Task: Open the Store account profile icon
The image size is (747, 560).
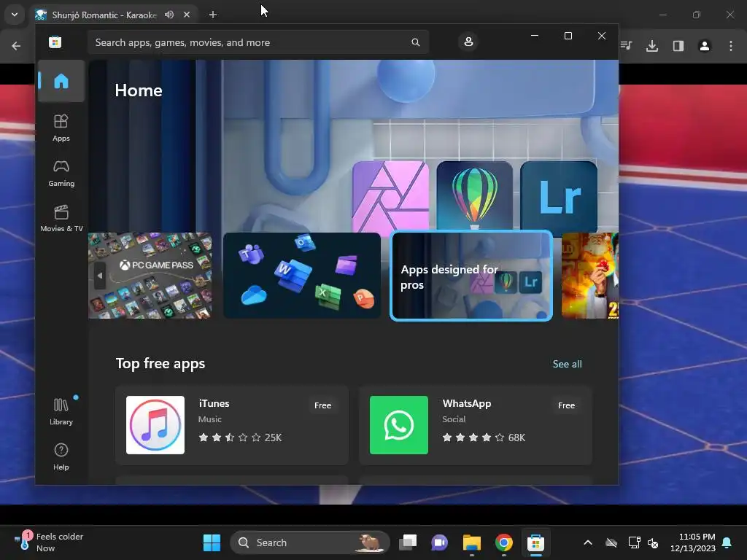Action: click(x=468, y=42)
